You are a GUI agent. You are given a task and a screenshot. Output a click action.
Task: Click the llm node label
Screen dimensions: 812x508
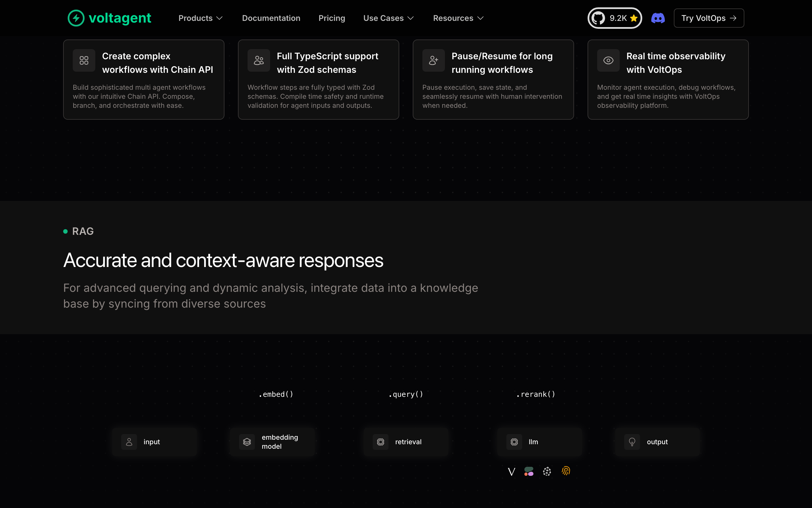point(533,442)
